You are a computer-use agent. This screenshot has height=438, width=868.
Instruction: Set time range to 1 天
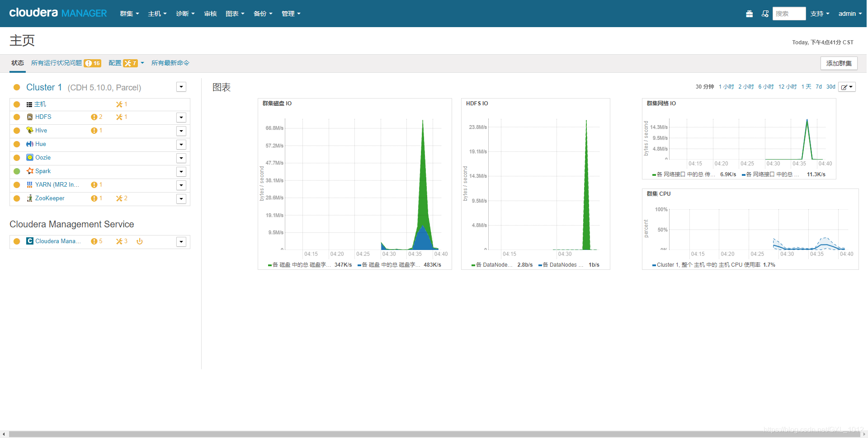pyautogui.click(x=806, y=87)
